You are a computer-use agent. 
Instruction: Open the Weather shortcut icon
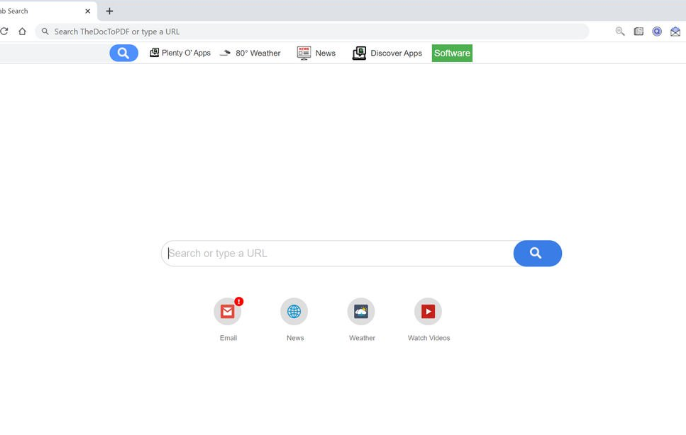tap(361, 312)
